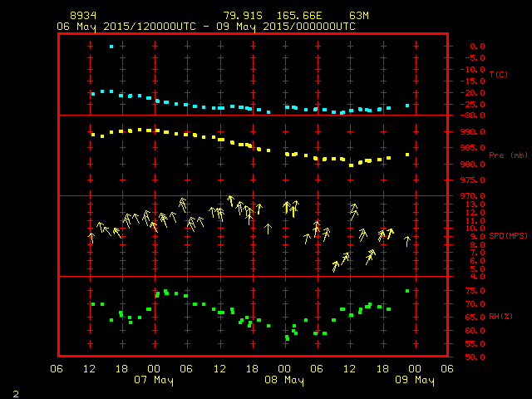Click the 00 hour label above 07 May
The height and width of the screenshot is (399, 532).
coord(154,369)
